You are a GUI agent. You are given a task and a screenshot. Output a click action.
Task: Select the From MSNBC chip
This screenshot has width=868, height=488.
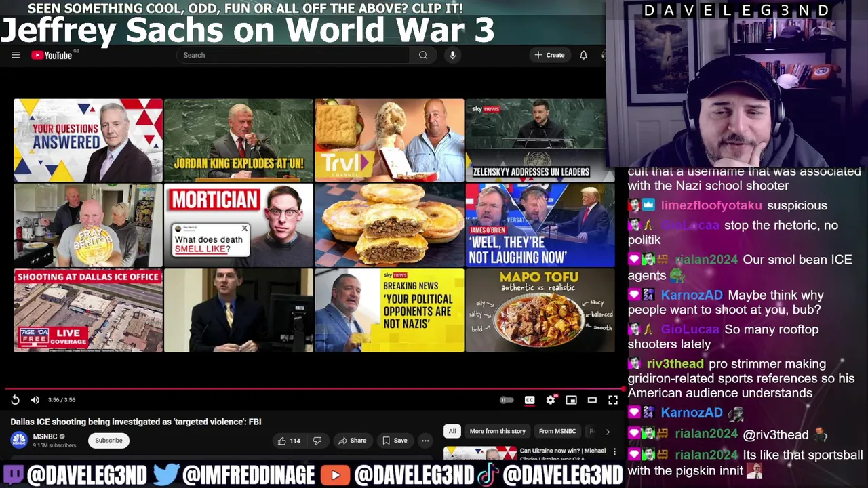(557, 431)
